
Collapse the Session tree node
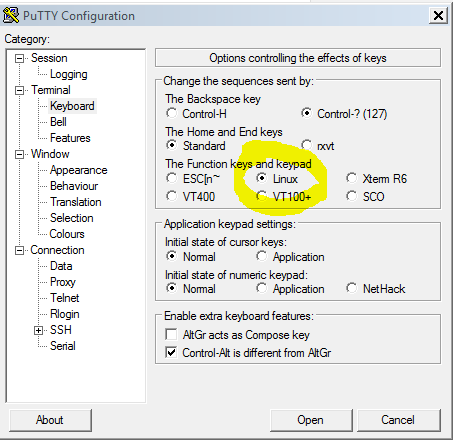coord(20,59)
